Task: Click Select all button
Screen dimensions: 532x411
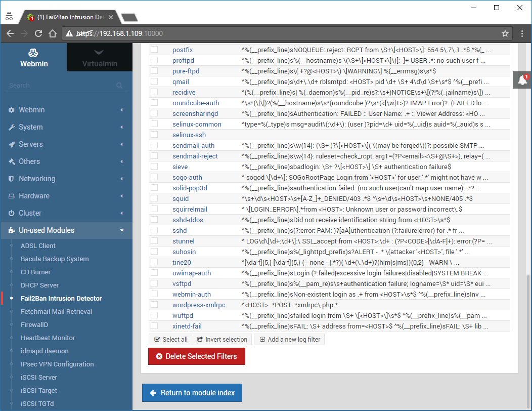Action: [170, 339]
